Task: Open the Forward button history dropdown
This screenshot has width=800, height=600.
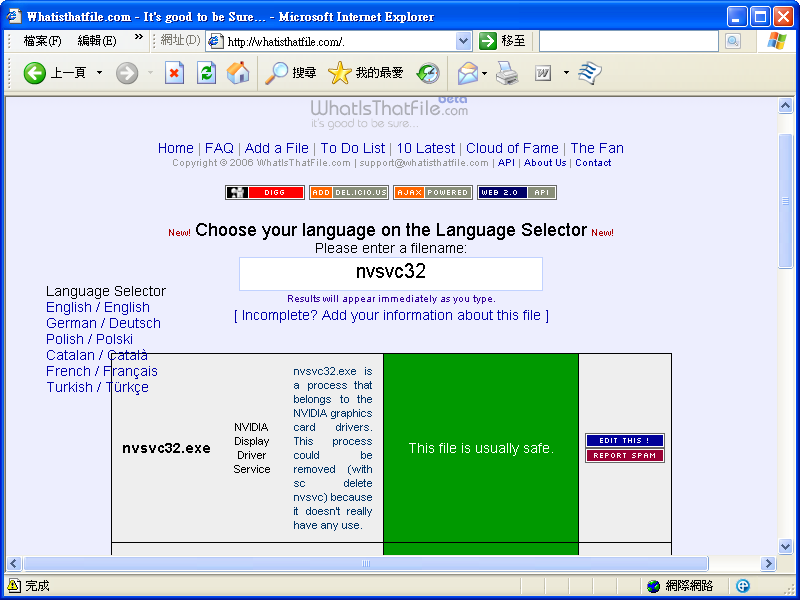Action: pyautogui.click(x=151, y=73)
